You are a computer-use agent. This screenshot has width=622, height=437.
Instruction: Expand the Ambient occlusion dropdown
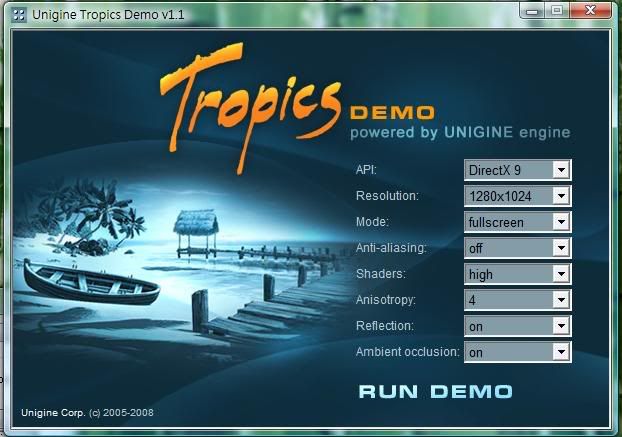(517, 352)
